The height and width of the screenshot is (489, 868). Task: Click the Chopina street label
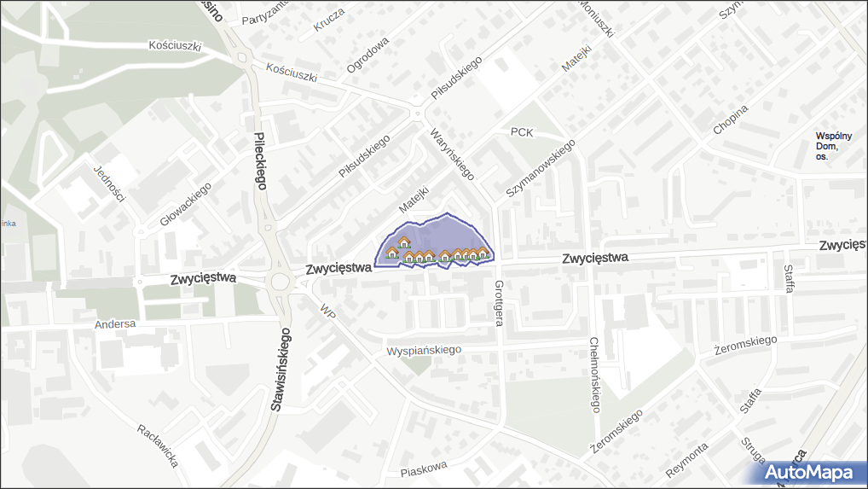tap(731, 120)
